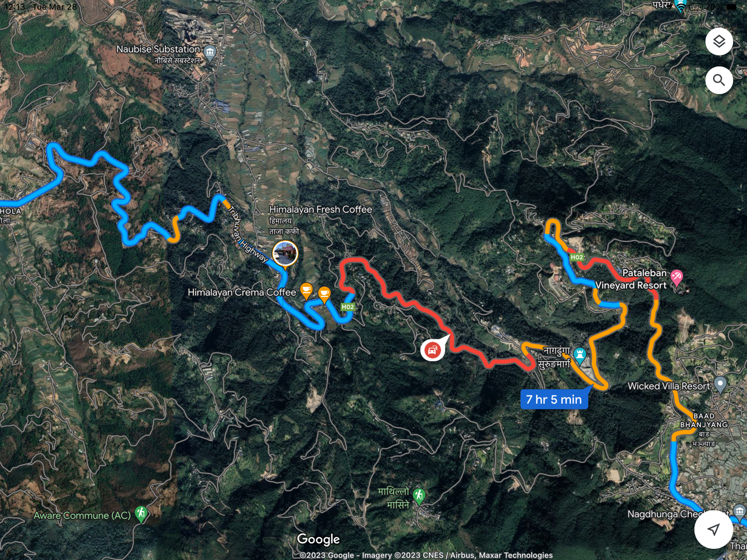Tap the Nagdhunga Checkpoint museum marker
Image resolution: width=747 pixels, height=560 pixels.
click(x=739, y=511)
